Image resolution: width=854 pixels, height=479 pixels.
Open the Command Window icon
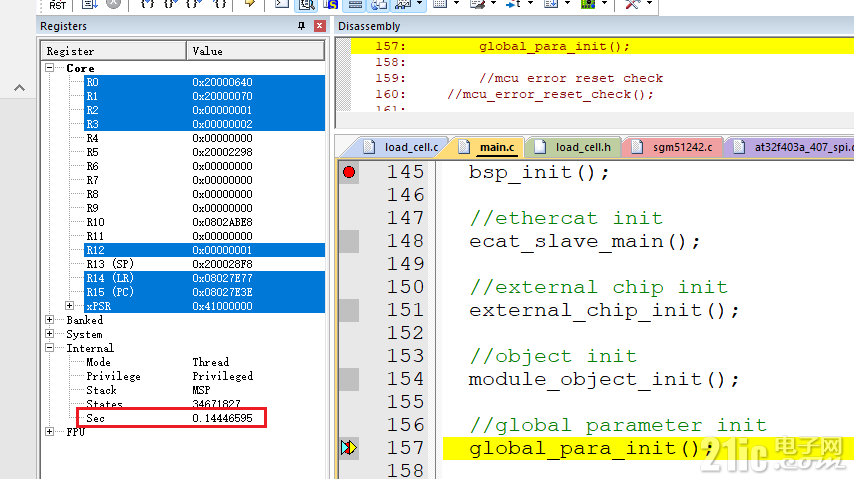click(282, 4)
